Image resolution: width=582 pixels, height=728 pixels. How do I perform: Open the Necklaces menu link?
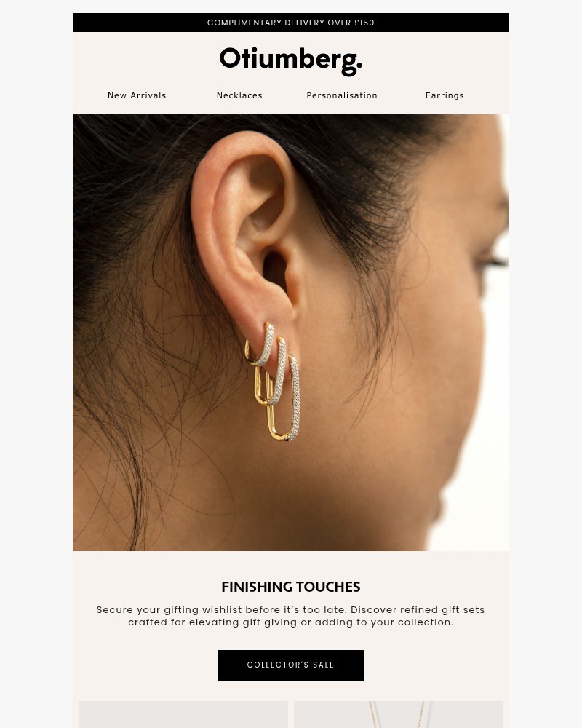(x=239, y=95)
